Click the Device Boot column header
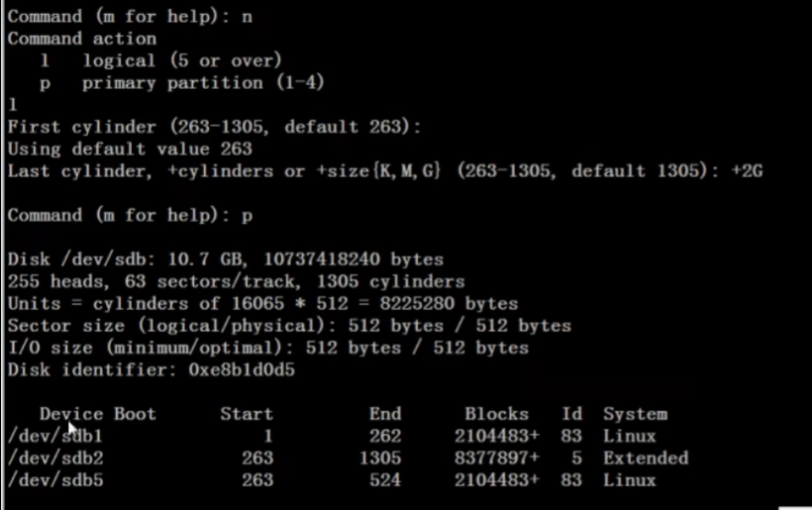812x510 pixels. click(97, 414)
